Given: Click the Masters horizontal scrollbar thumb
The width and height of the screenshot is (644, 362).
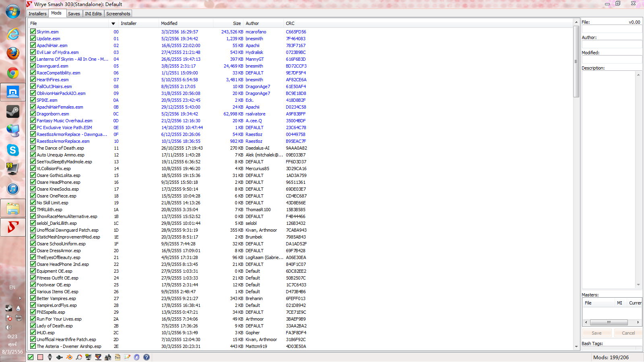Looking at the screenshot, I should click(x=609, y=322).
